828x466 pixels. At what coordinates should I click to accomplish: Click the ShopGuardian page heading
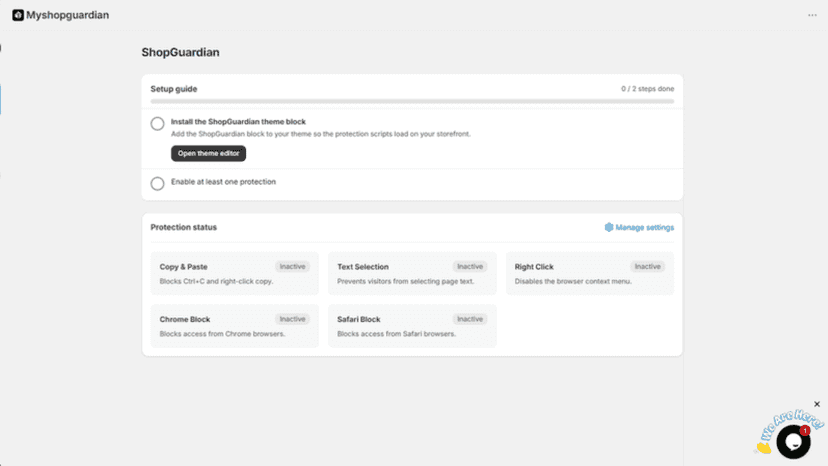[x=180, y=52]
